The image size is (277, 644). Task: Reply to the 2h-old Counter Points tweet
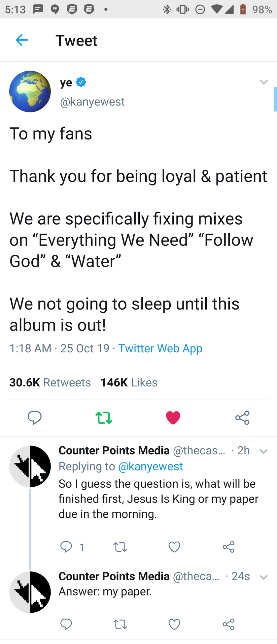[66, 547]
